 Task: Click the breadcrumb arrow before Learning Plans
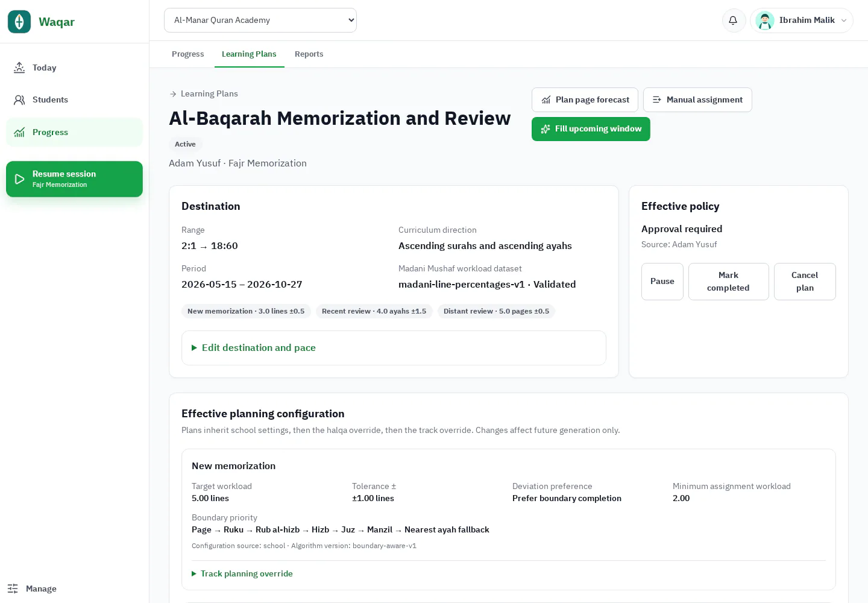click(173, 94)
